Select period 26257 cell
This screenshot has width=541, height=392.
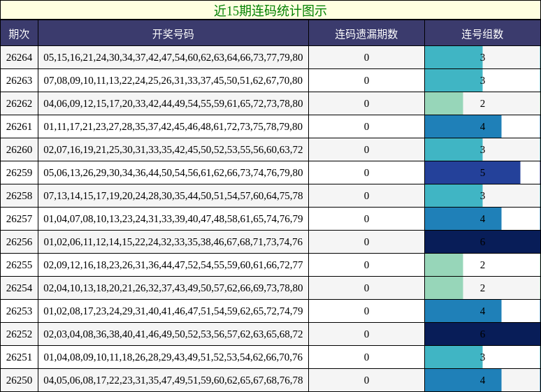pos(19,219)
